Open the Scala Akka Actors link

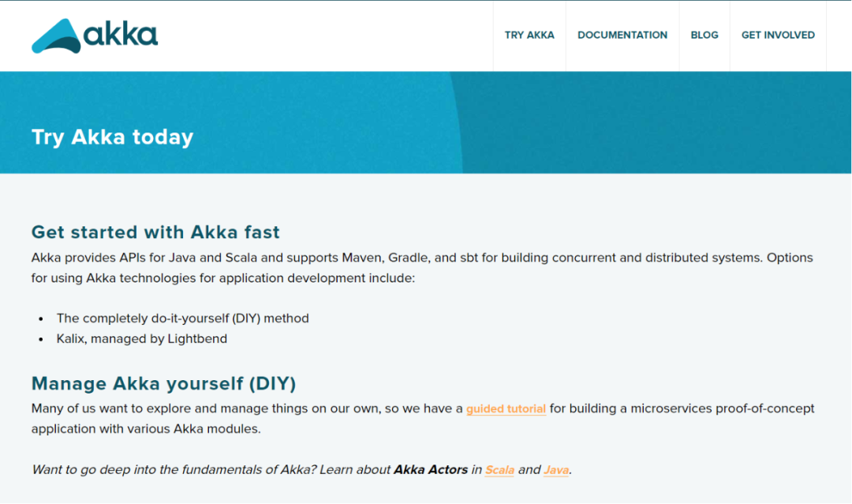coord(499,470)
